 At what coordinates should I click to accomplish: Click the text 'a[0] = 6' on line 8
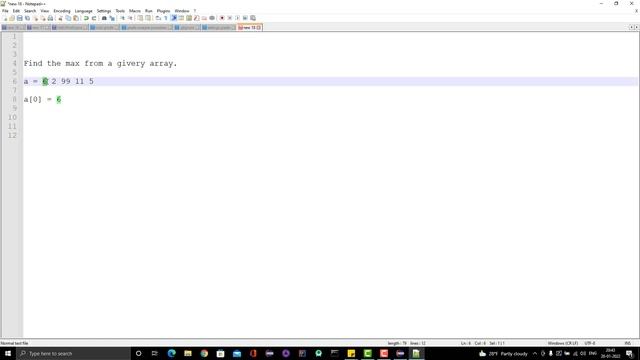(42, 99)
